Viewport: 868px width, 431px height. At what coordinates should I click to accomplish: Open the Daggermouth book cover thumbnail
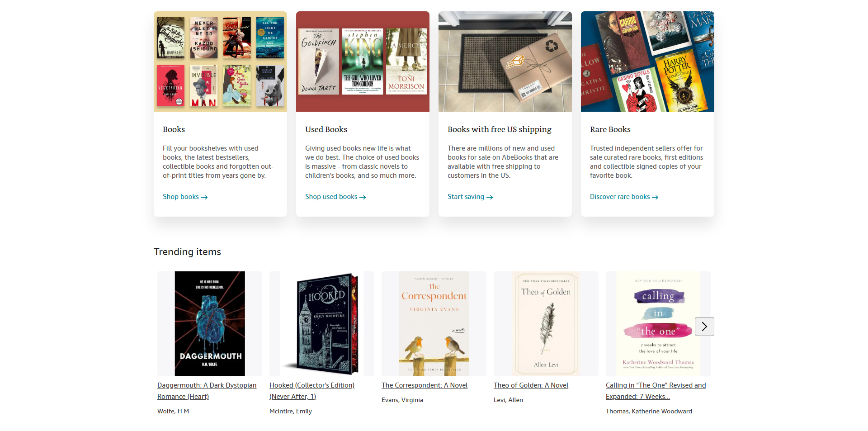coord(210,323)
